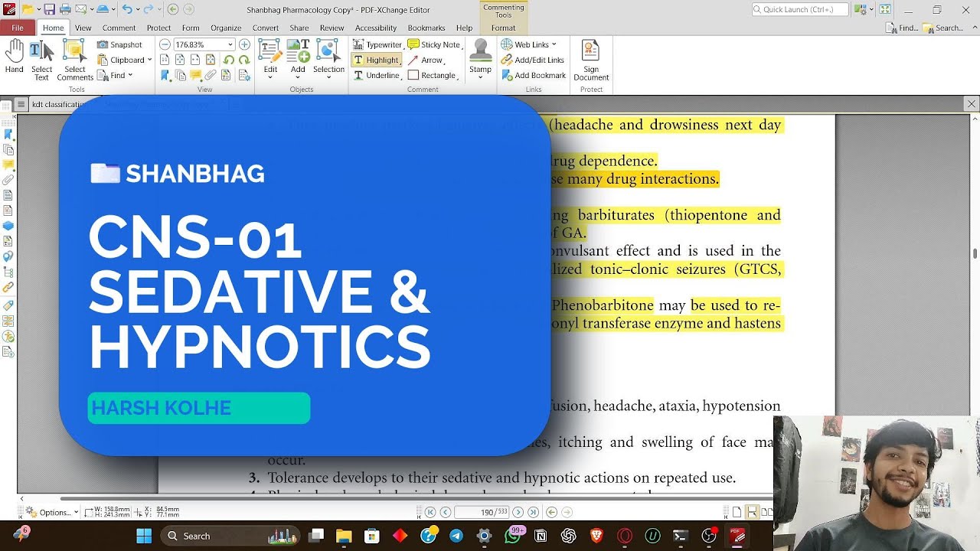Toggle the Highlight tool
Screen dimensions: 980x551
tap(377, 60)
